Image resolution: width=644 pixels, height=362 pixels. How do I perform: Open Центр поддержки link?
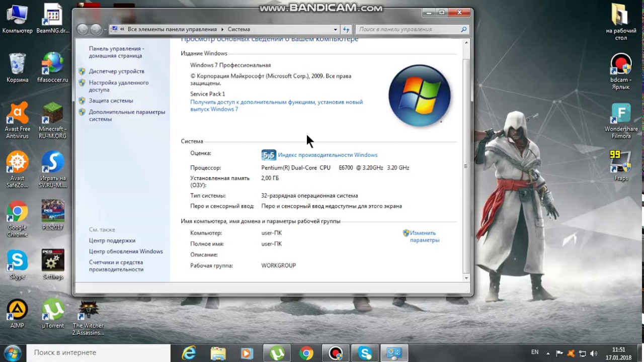112,240
